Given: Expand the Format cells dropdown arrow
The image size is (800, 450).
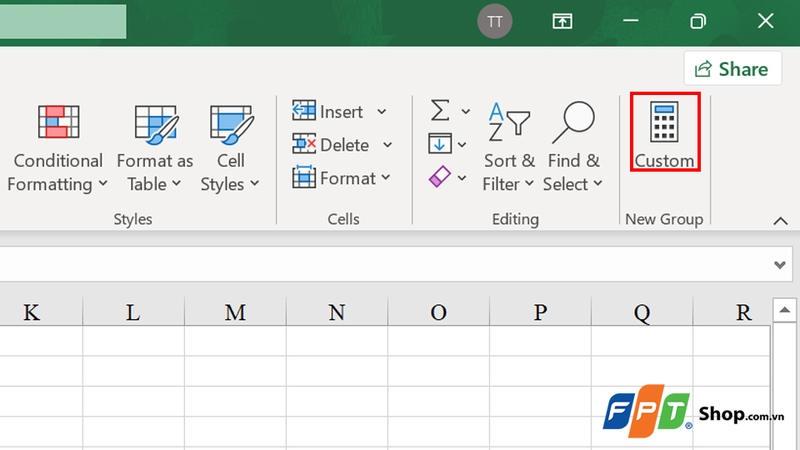Looking at the screenshot, I should click(385, 178).
